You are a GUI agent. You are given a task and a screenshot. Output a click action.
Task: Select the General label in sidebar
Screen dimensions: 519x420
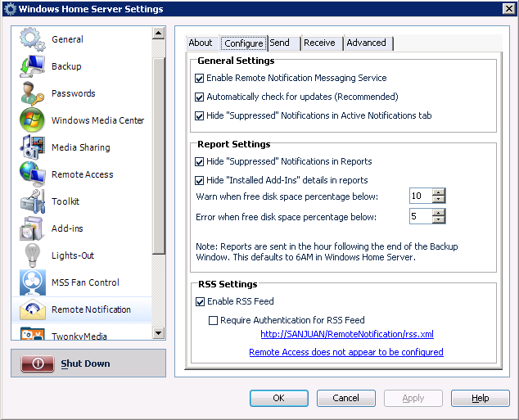(x=67, y=39)
